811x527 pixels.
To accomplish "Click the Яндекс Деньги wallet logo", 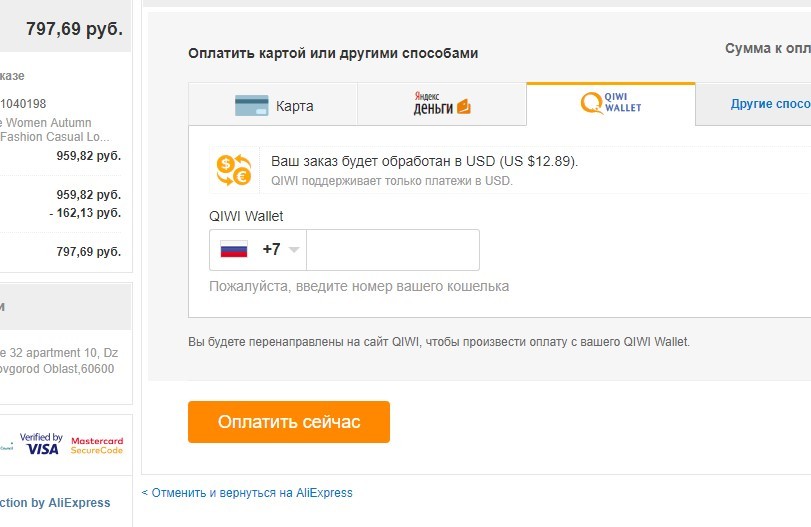I will (442, 103).
